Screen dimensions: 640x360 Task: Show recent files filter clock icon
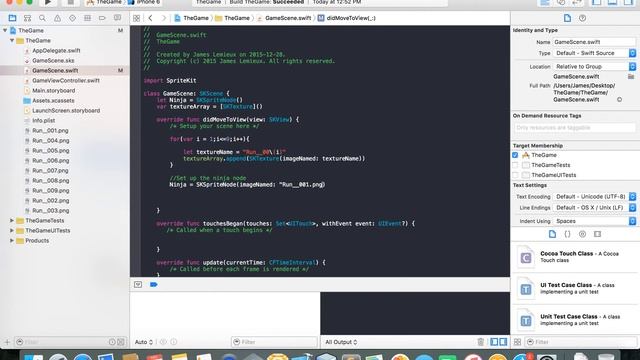112,342
